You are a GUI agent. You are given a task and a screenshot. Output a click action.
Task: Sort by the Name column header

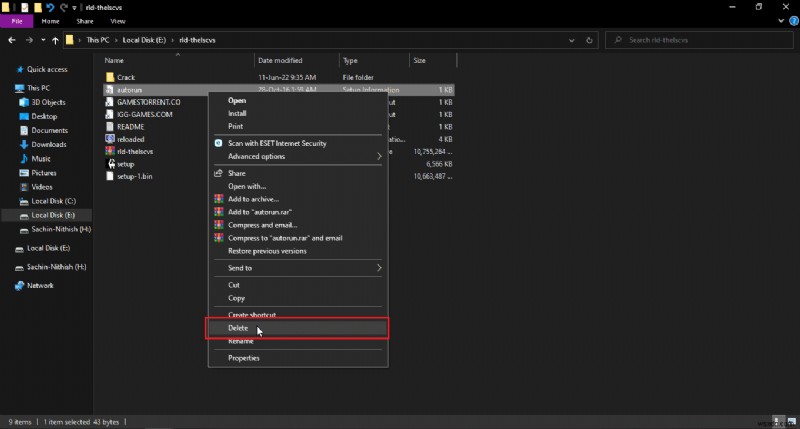[114, 61]
